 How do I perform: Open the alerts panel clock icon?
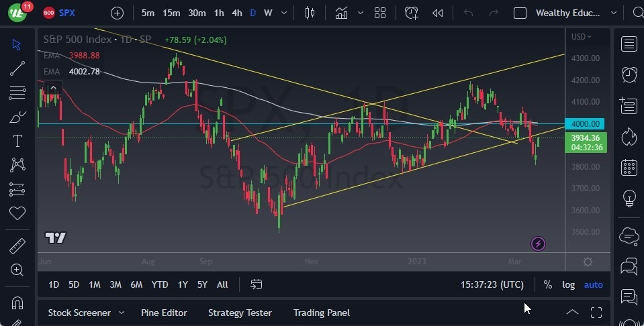629,75
